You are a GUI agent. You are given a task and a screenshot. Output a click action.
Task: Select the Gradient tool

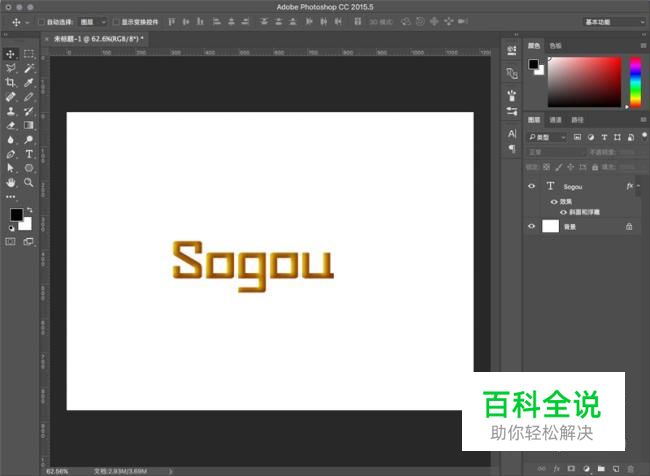pos(29,125)
